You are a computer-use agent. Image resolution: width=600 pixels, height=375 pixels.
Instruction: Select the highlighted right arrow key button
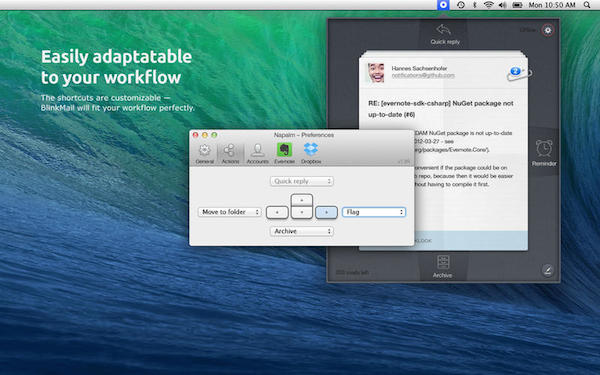[326, 212]
